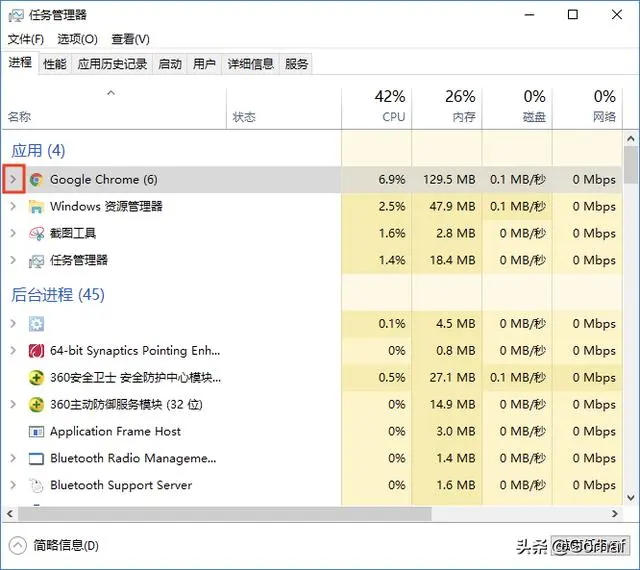The image size is (640, 570).
Task: Select the Windows 资源管理器 row name
Action: tap(106, 207)
